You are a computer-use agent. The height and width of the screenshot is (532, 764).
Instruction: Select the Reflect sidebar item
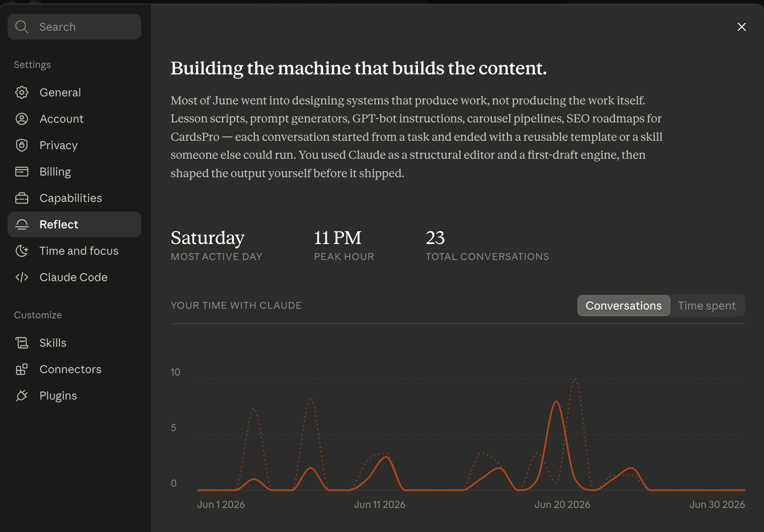pyautogui.click(x=74, y=224)
